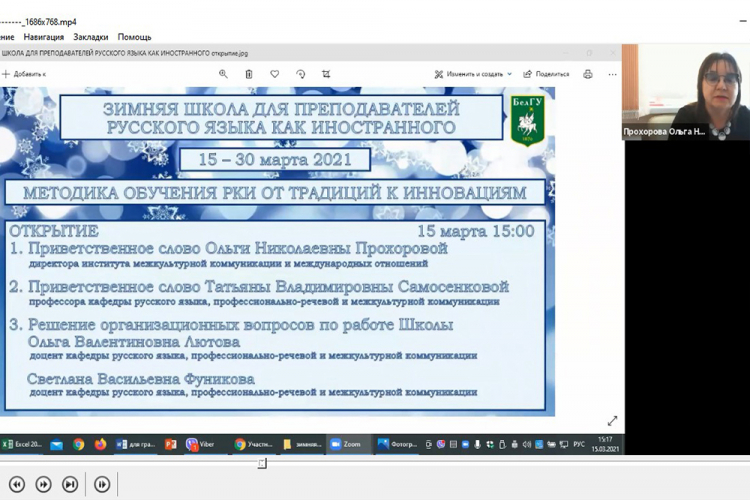Click the '15 – 30 марта 2021' date banner

(x=275, y=160)
